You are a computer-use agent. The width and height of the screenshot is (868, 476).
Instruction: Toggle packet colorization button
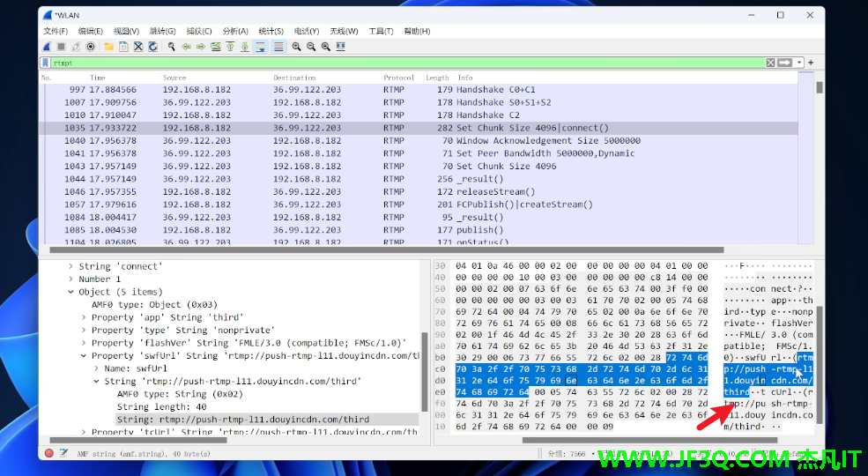point(278,46)
